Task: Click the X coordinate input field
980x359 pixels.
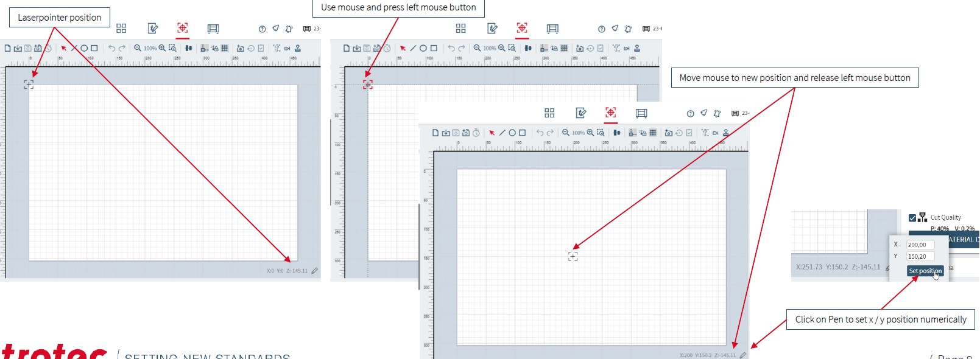Action: (920, 245)
